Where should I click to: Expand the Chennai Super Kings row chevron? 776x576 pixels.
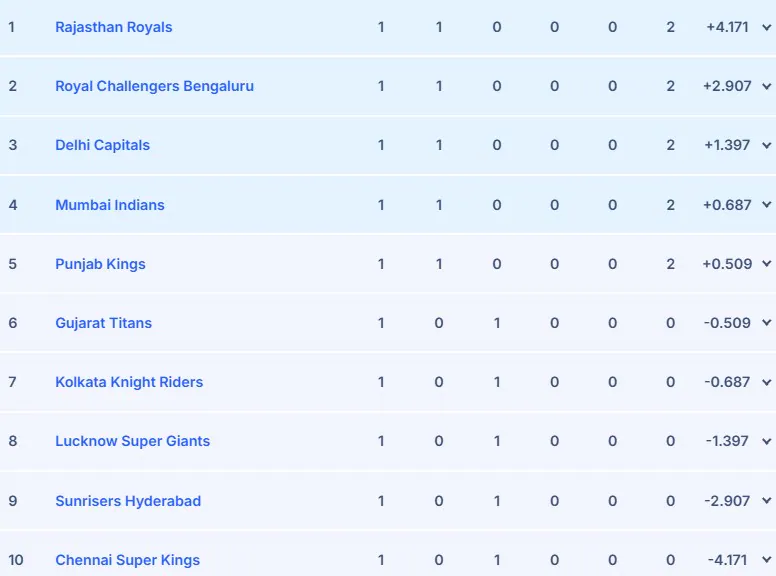click(767, 560)
